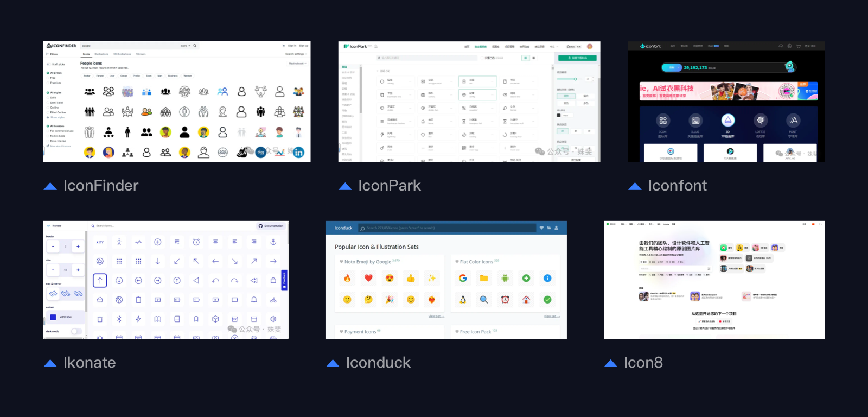Click the black color swatch in IconPark panel
868x417 pixels.
[559, 115]
